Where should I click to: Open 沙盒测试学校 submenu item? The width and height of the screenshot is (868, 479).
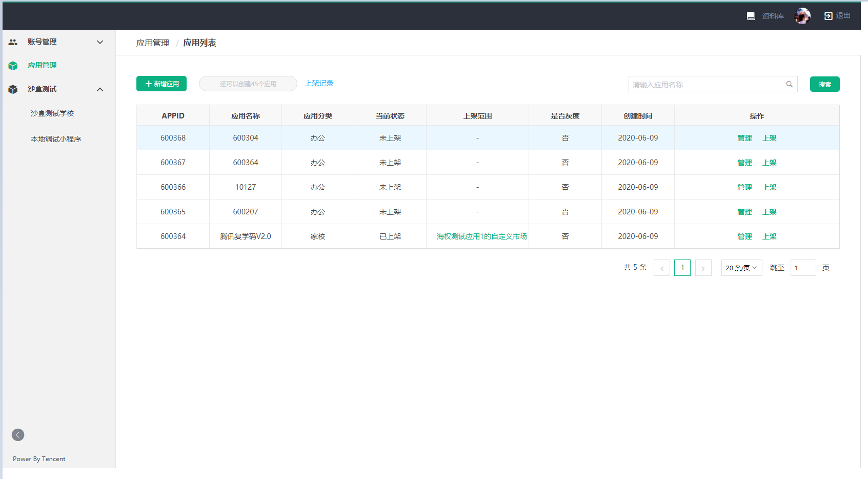[x=52, y=113]
